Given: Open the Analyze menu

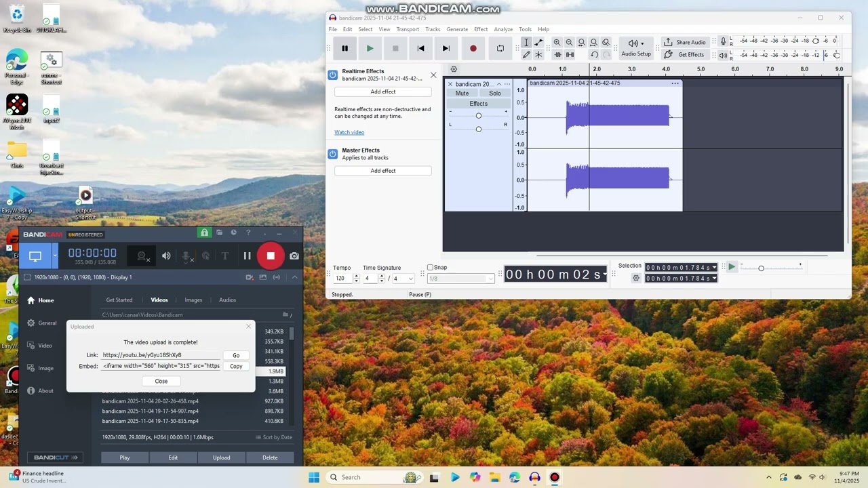Looking at the screenshot, I should 503,29.
